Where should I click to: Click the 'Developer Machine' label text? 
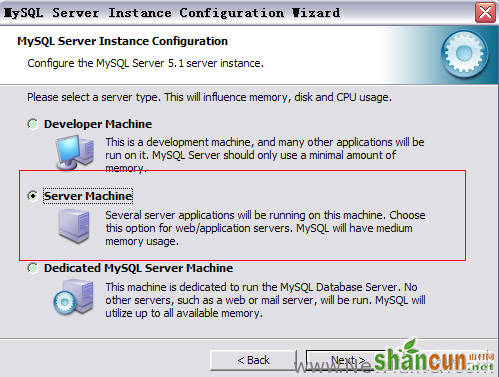(98, 124)
